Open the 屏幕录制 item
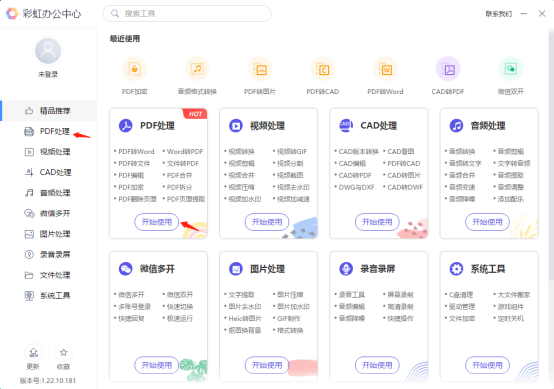 tap(400, 295)
